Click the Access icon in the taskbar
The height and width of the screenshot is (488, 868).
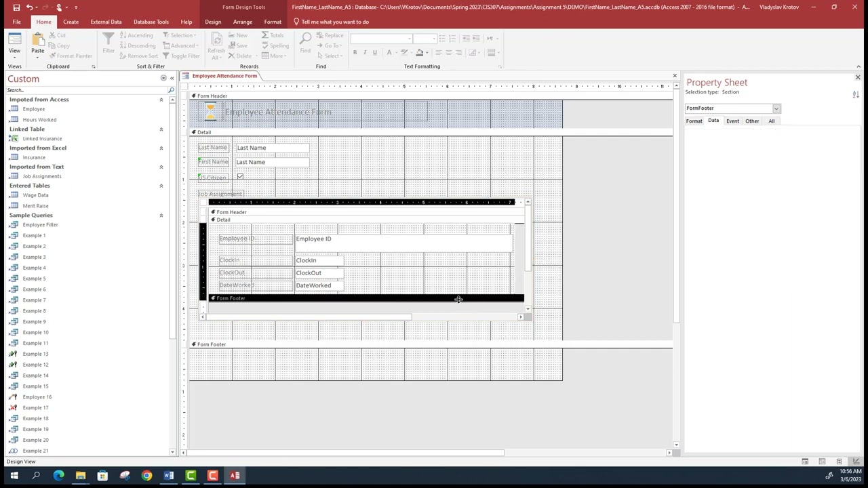(x=235, y=476)
